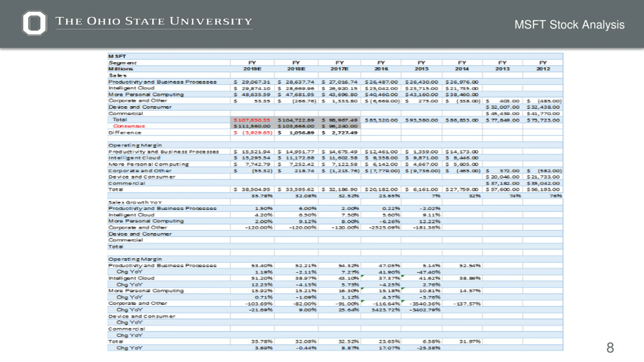This screenshot has width=644, height=362.
Task: Select the "53.40%" operating margin cell
Action: pyautogui.click(x=262, y=266)
